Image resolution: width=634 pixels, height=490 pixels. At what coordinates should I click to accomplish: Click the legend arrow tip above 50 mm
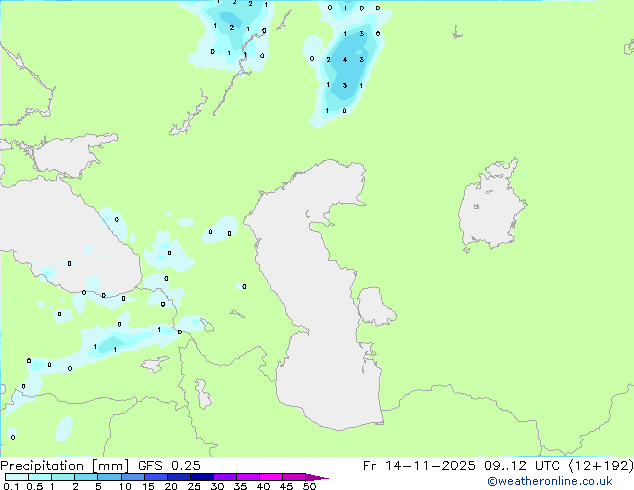(317, 477)
